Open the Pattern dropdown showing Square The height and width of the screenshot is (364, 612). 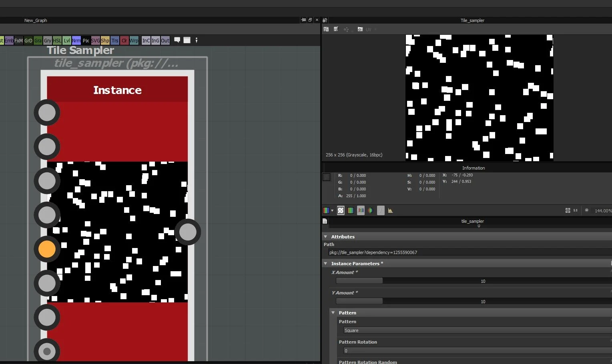pyautogui.click(x=478, y=330)
